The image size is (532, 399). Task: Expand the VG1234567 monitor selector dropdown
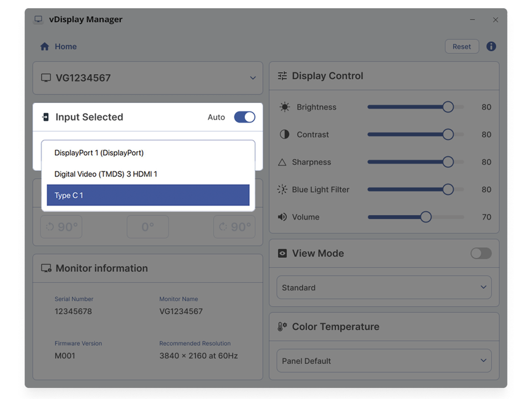click(x=253, y=78)
